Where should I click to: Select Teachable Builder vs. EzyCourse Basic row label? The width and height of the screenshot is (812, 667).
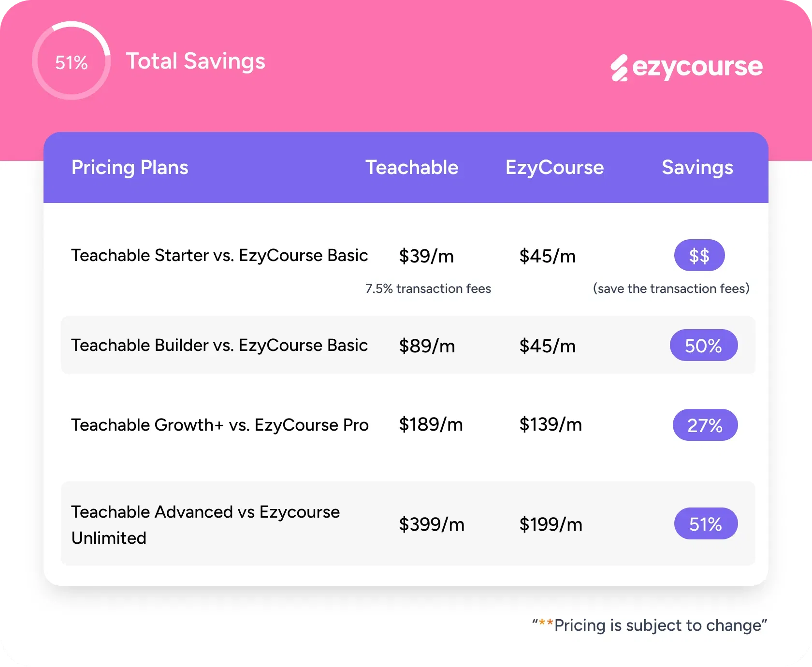(x=219, y=345)
